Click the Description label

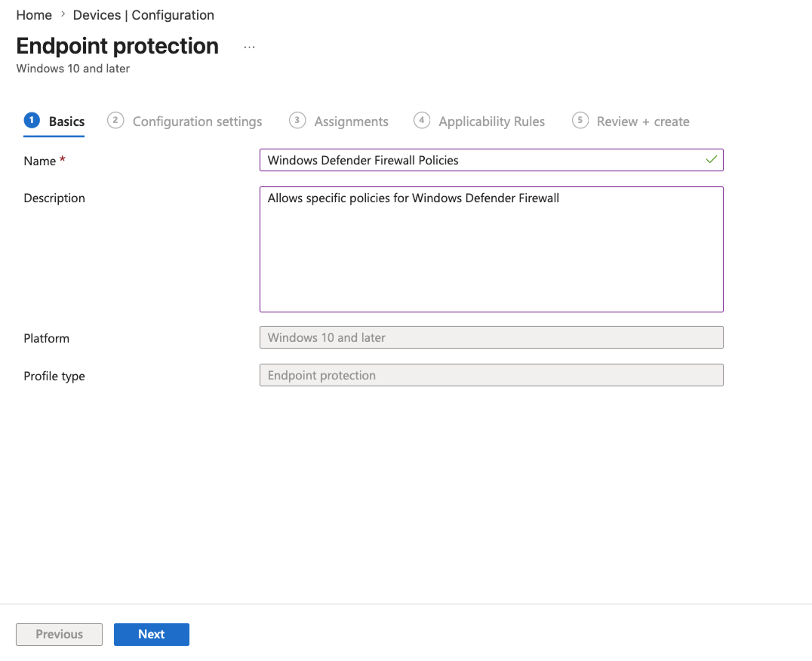[x=54, y=198]
